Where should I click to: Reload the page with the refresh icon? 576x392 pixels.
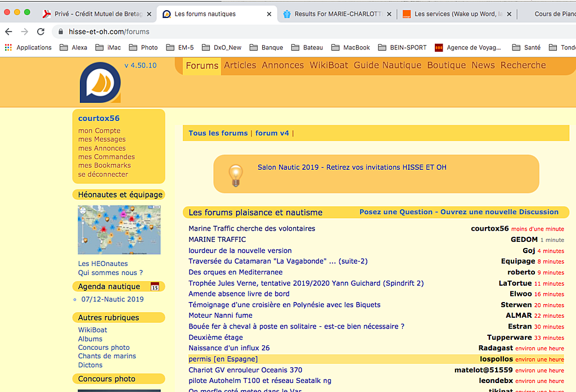[x=40, y=31]
